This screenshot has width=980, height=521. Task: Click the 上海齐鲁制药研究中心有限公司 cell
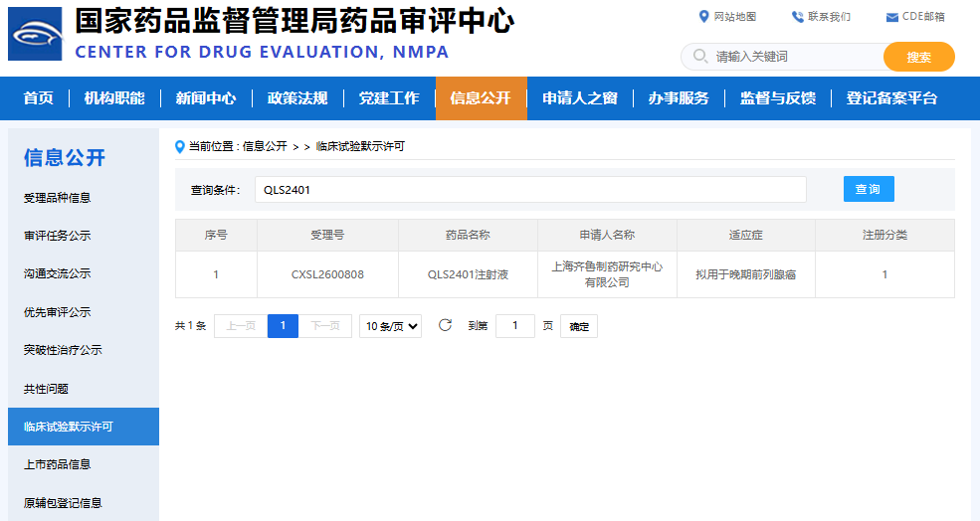tap(607, 274)
